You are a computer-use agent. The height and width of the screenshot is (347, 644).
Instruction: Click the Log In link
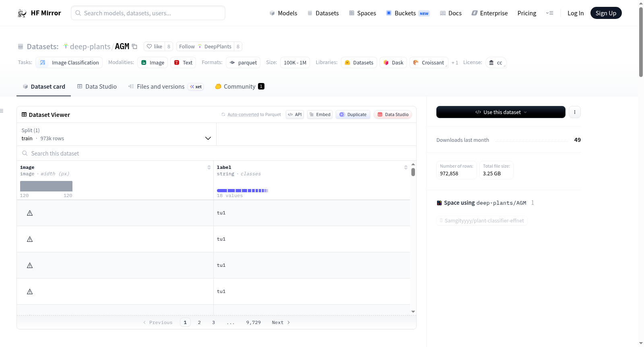[x=576, y=13]
